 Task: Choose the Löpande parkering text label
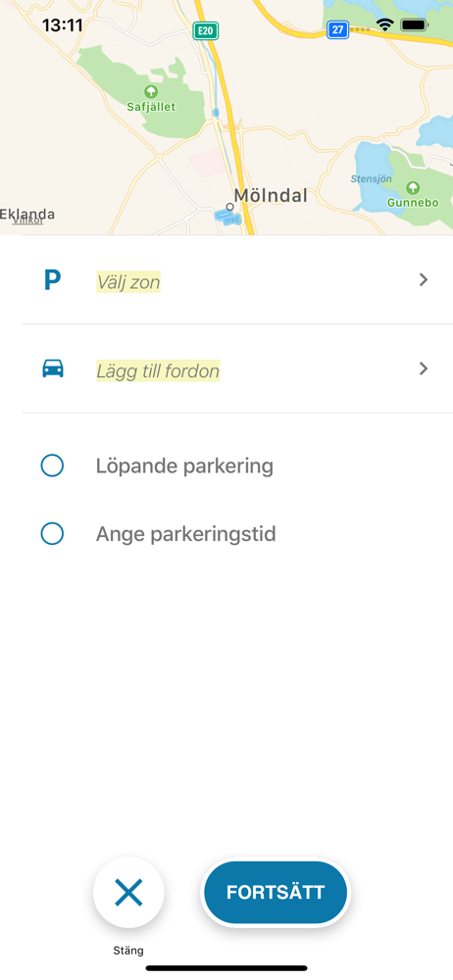[184, 466]
